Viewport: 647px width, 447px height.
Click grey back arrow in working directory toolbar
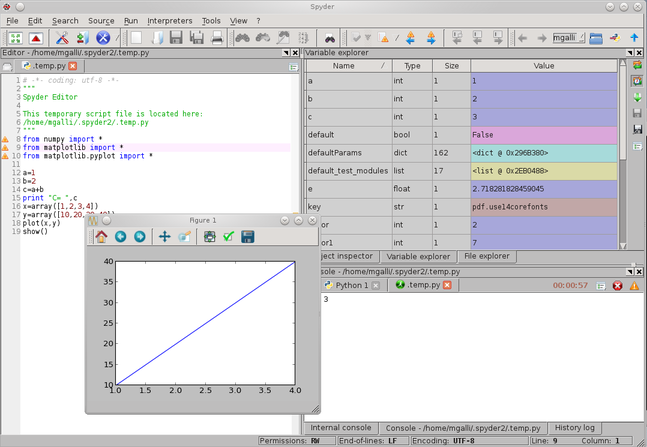point(522,38)
